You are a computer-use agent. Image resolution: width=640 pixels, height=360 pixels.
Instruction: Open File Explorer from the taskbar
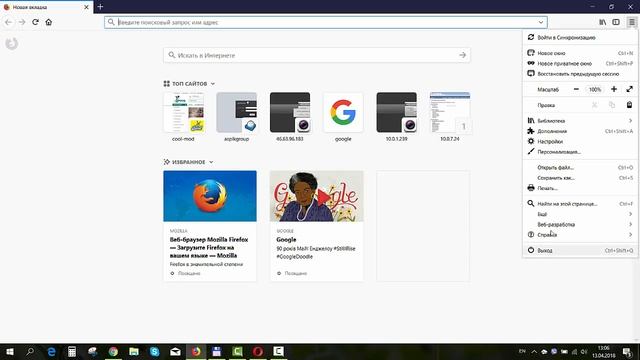[134, 351]
